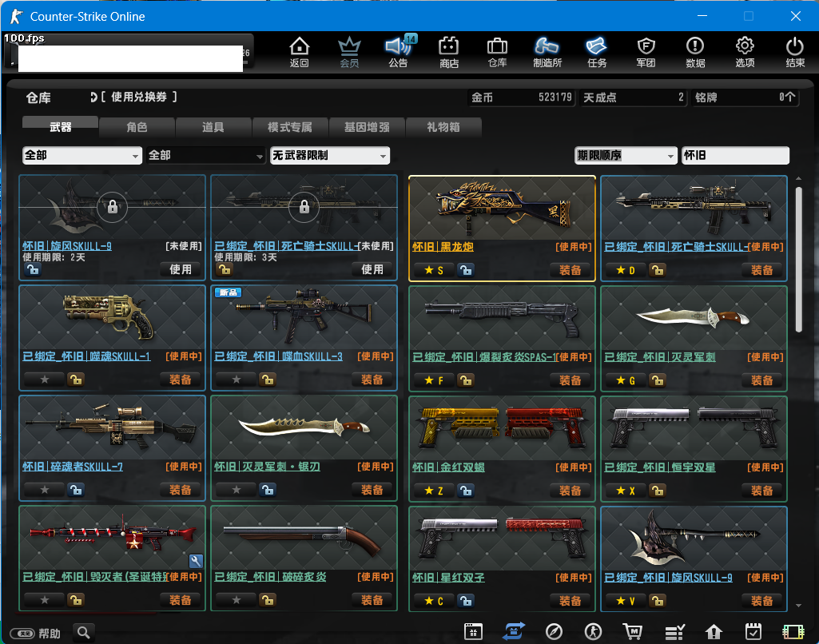The width and height of the screenshot is (819, 644).
Task: Toggle favorite star X on 恒宇双星
Action: click(x=625, y=491)
